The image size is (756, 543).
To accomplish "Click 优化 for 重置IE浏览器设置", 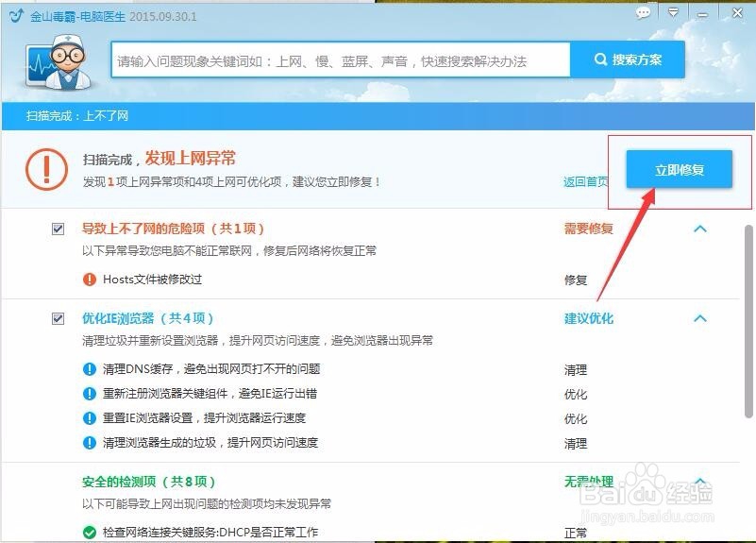I will pyautogui.click(x=575, y=418).
